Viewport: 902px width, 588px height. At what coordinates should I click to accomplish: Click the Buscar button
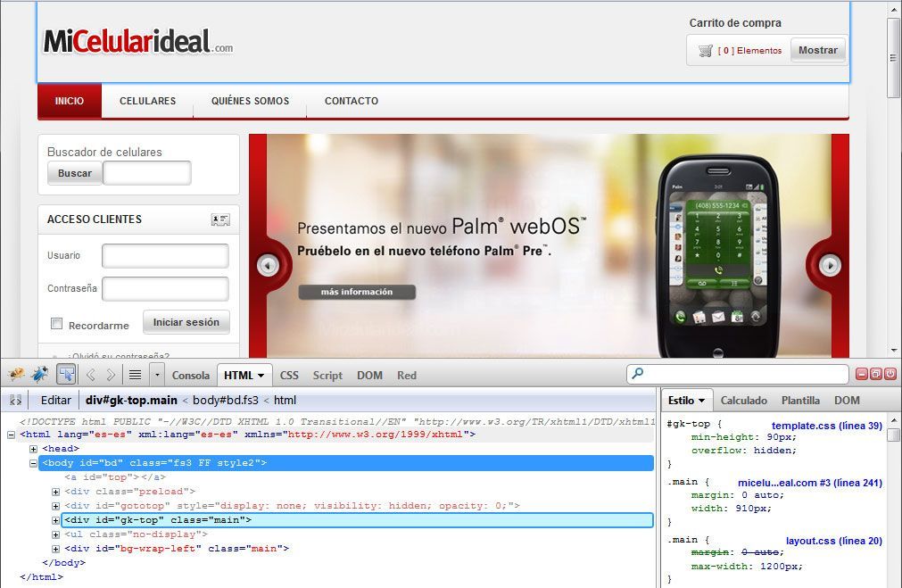coord(75,173)
